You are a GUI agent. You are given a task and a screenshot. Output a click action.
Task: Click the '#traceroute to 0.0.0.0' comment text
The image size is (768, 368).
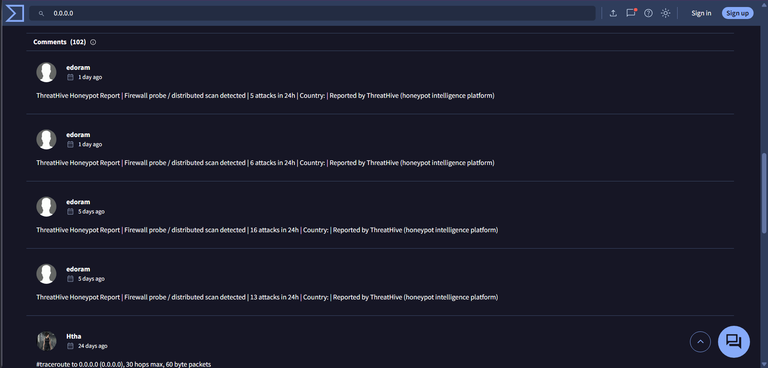click(123, 364)
